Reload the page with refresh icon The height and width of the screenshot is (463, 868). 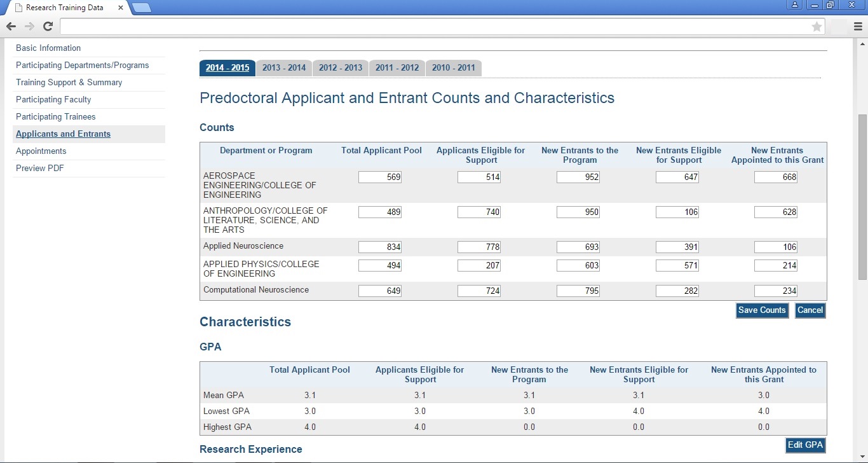(x=48, y=26)
